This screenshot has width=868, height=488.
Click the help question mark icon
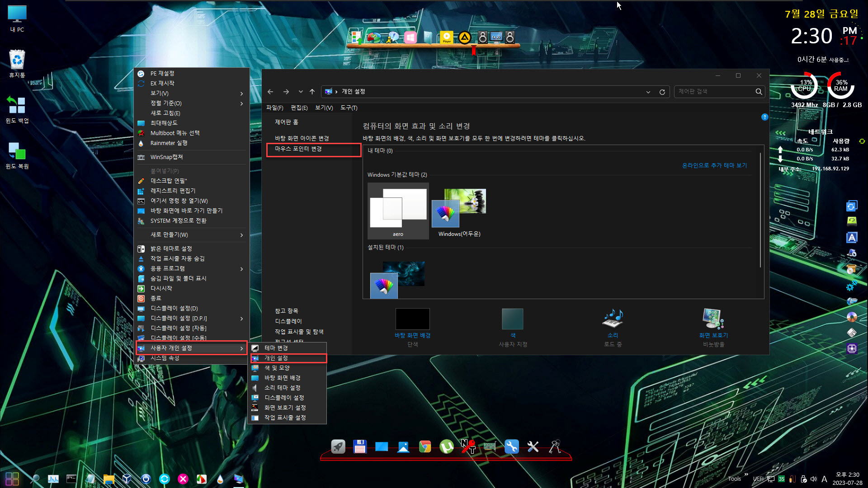click(x=764, y=117)
